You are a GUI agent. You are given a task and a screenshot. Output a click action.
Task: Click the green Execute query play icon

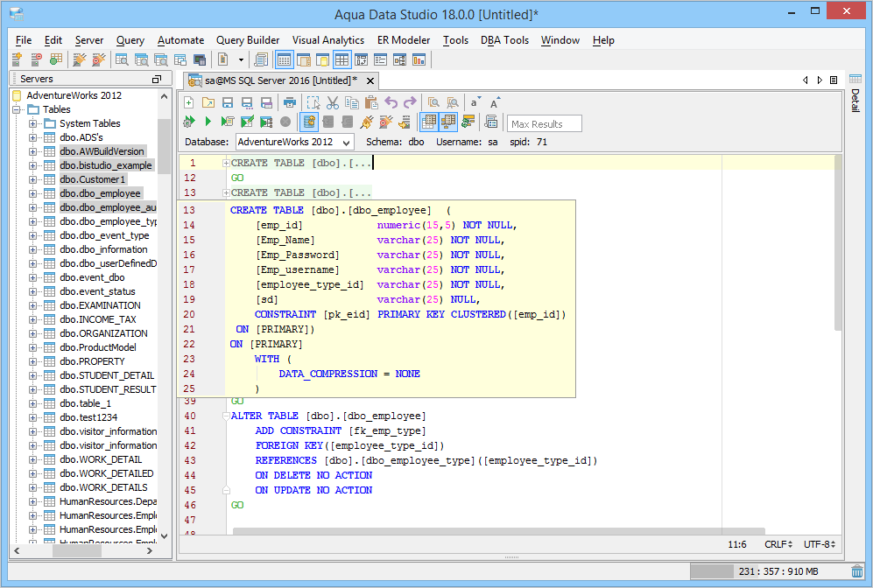coord(208,122)
